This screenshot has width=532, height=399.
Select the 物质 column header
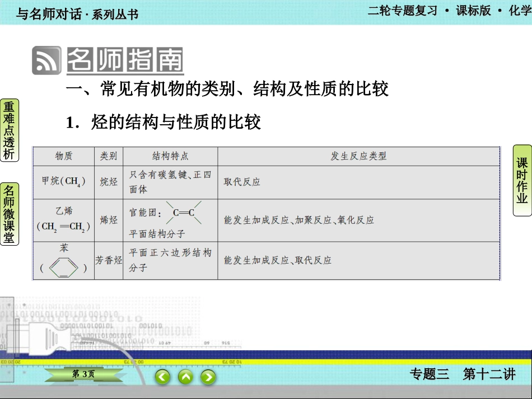point(64,156)
